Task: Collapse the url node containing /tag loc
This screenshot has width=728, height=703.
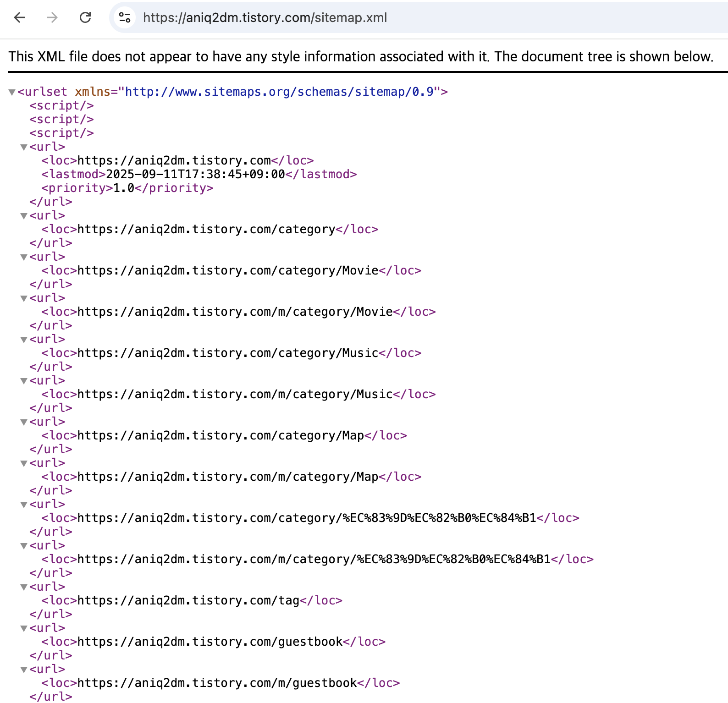Action: click(x=24, y=587)
